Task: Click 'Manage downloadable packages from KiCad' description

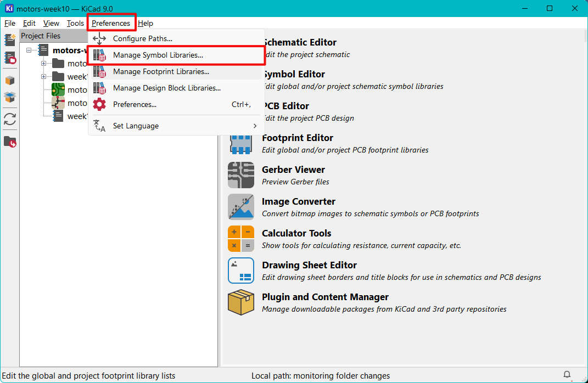Action: pyautogui.click(x=384, y=309)
